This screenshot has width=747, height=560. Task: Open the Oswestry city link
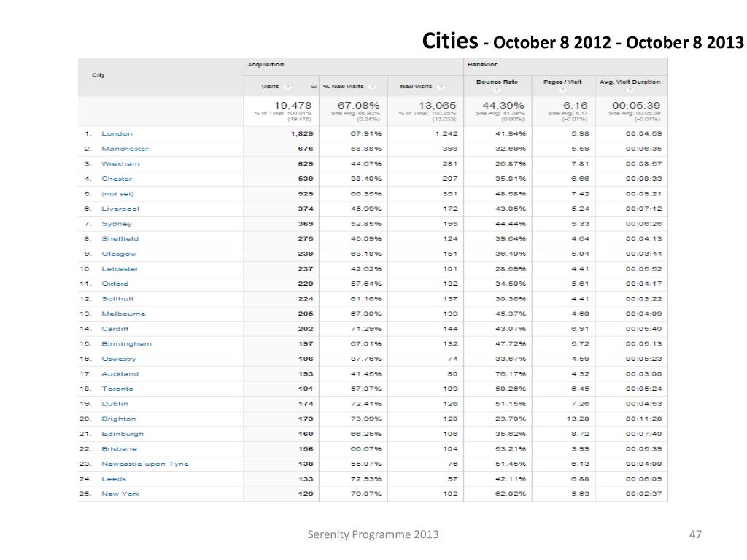pos(119,359)
